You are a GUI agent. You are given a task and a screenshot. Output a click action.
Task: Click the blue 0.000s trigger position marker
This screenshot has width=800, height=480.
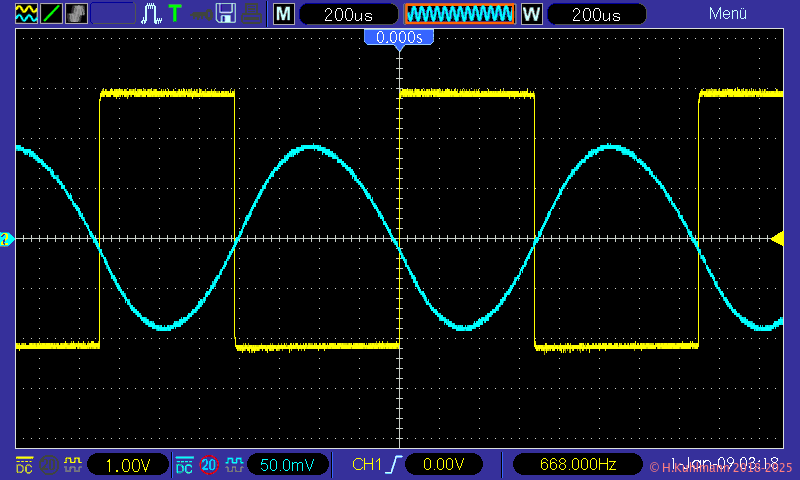click(x=399, y=37)
